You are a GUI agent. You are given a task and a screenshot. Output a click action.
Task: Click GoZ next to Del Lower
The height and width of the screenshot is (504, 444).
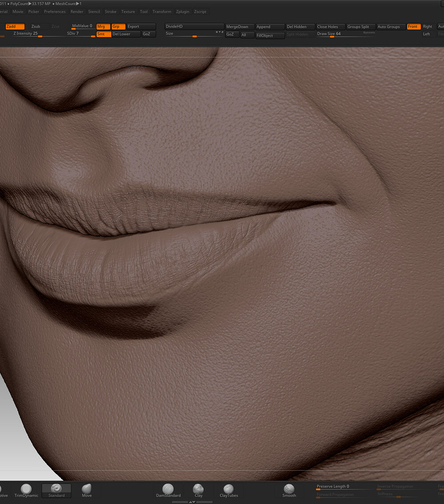149,34
